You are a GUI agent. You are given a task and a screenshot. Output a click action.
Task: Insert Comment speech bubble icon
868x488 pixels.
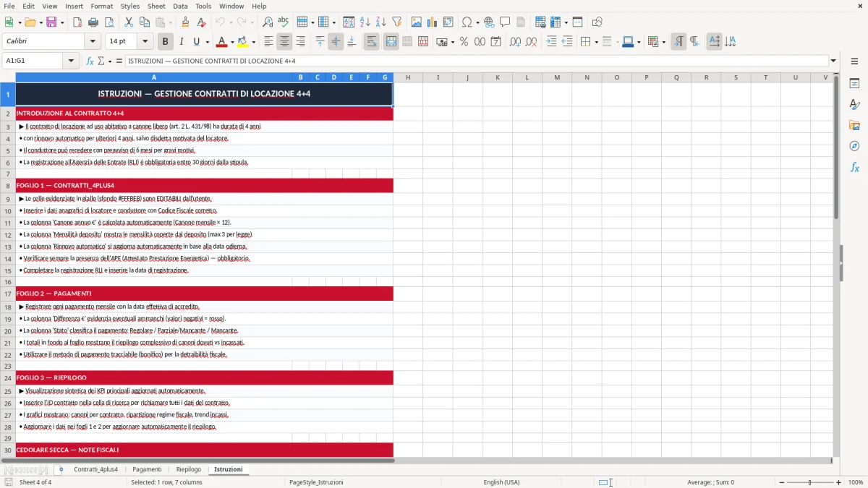pos(505,22)
